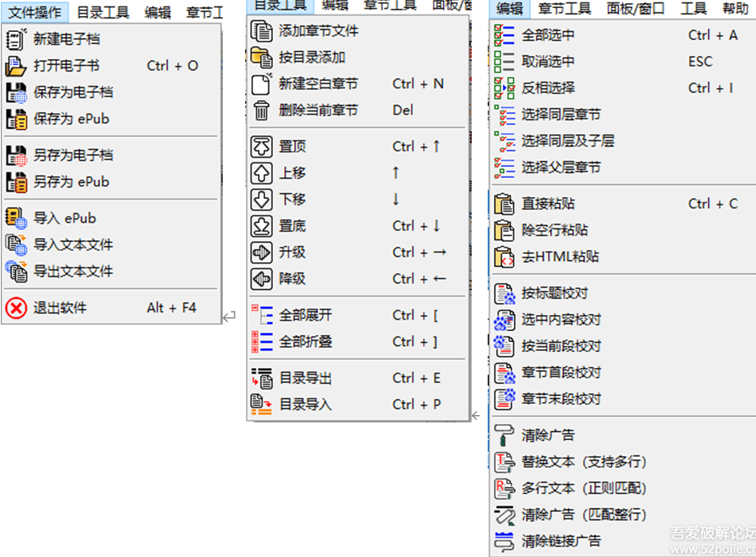Open the 帮助 menu
The image size is (756, 557).
click(x=735, y=9)
